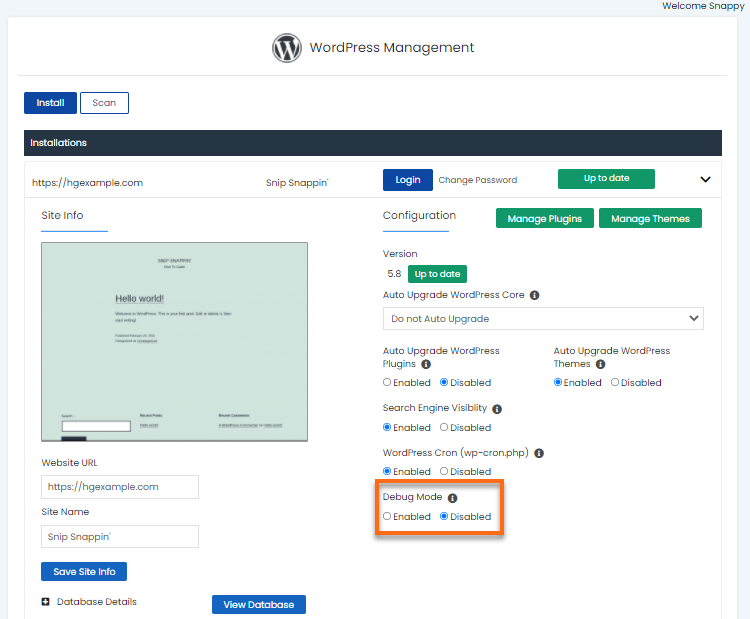Open info icon next to WordPress Cron
Image resolution: width=750 pixels, height=619 pixels.
539,453
